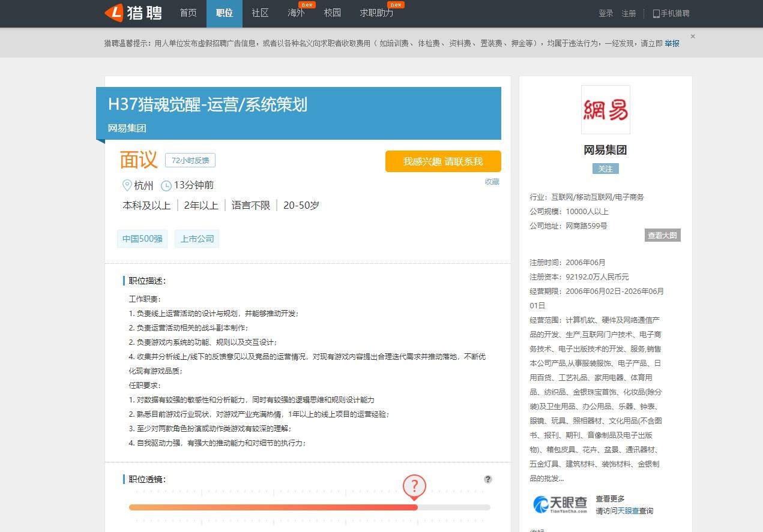Screen dimensions: 763x532
Task: Open the 社区 navigation item
Action: point(260,13)
